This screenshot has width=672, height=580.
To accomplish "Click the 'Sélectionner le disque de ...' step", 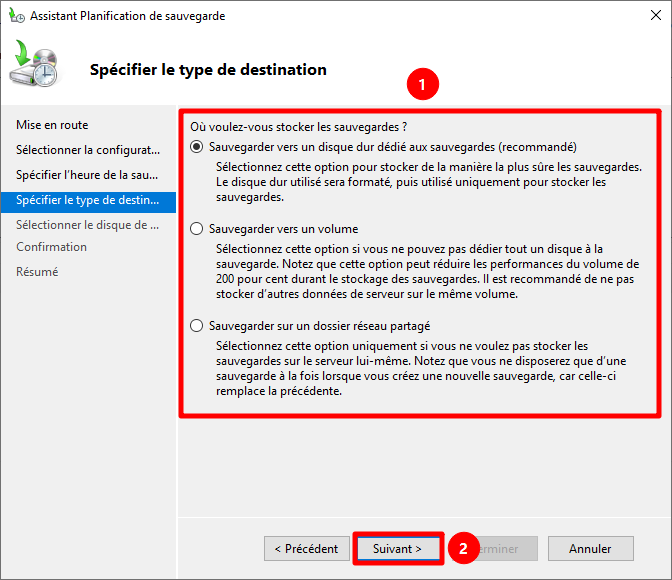I will (88, 225).
